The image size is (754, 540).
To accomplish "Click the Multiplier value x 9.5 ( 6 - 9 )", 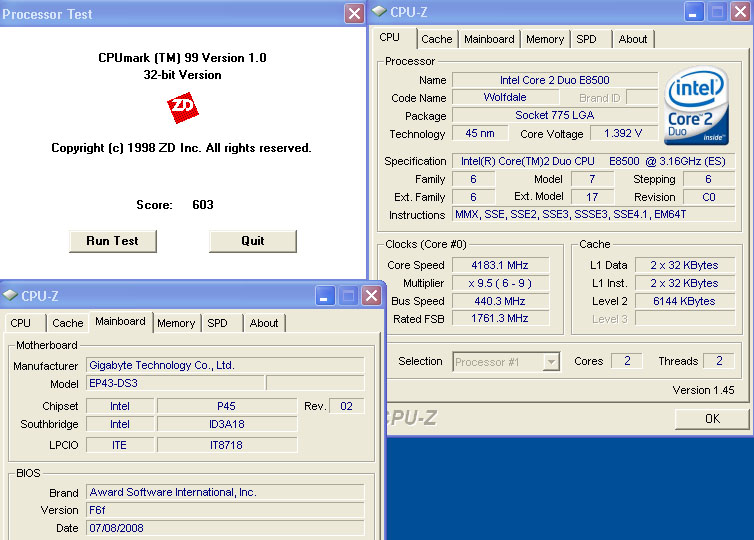I will [500, 283].
